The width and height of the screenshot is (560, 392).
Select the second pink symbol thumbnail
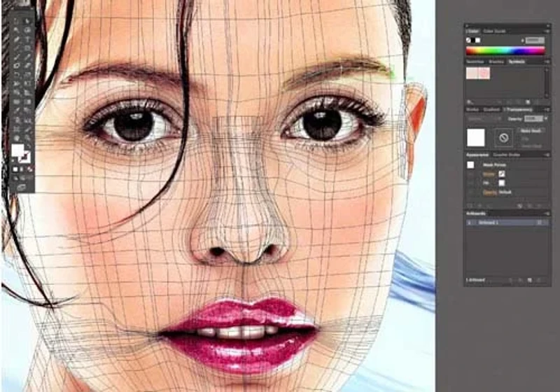click(484, 73)
